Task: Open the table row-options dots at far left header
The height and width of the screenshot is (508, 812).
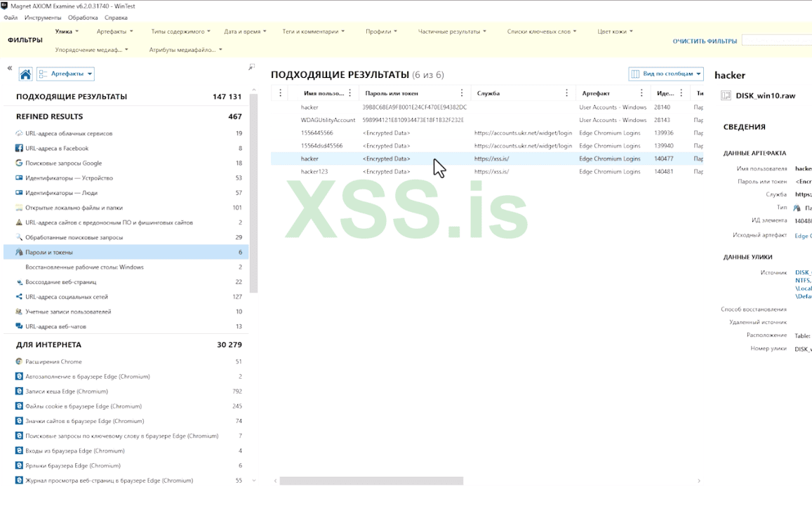Action: click(280, 93)
